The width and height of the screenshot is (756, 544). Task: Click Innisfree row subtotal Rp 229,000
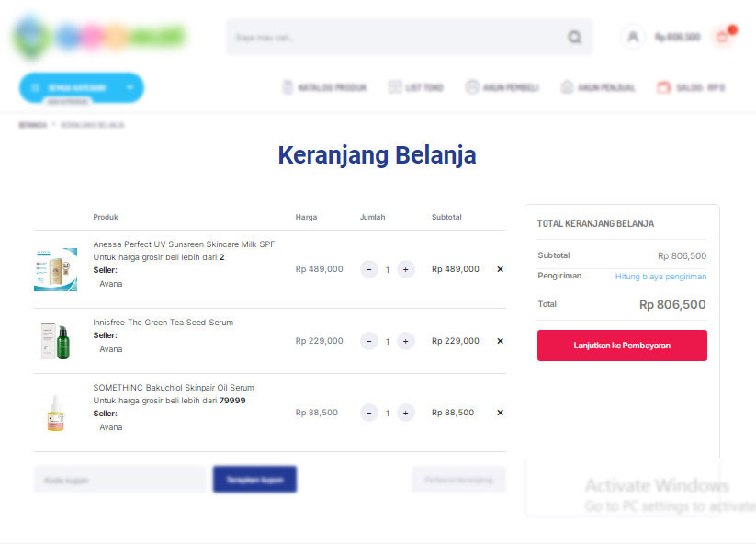click(x=455, y=341)
